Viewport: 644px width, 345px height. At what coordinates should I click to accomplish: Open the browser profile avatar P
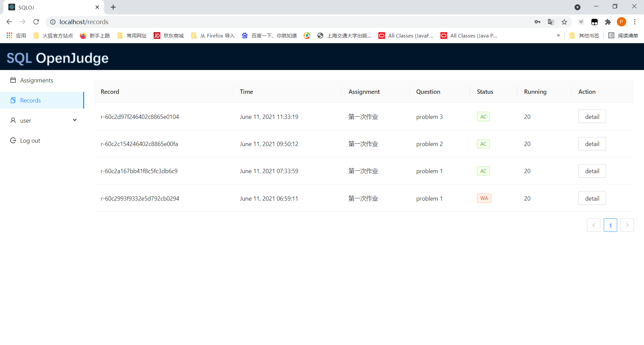click(x=622, y=22)
